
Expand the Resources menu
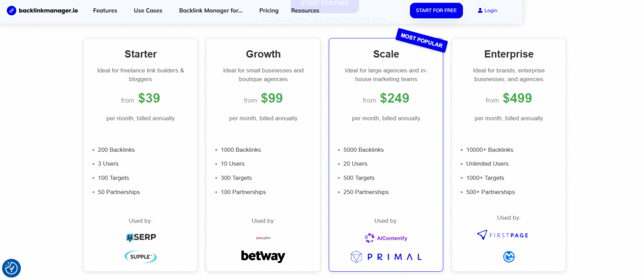tap(305, 11)
